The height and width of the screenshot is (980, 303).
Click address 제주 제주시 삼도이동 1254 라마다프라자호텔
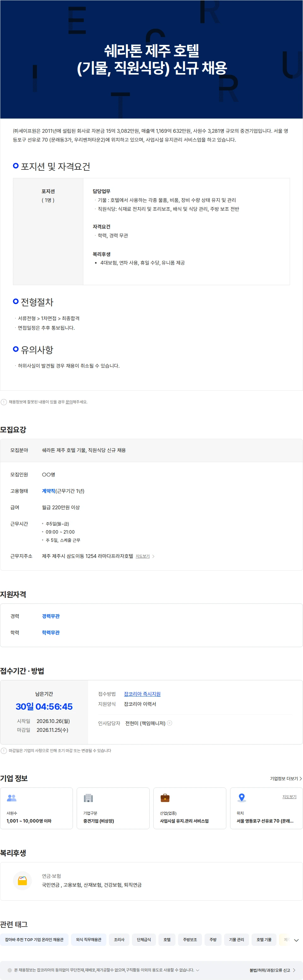[x=87, y=556]
